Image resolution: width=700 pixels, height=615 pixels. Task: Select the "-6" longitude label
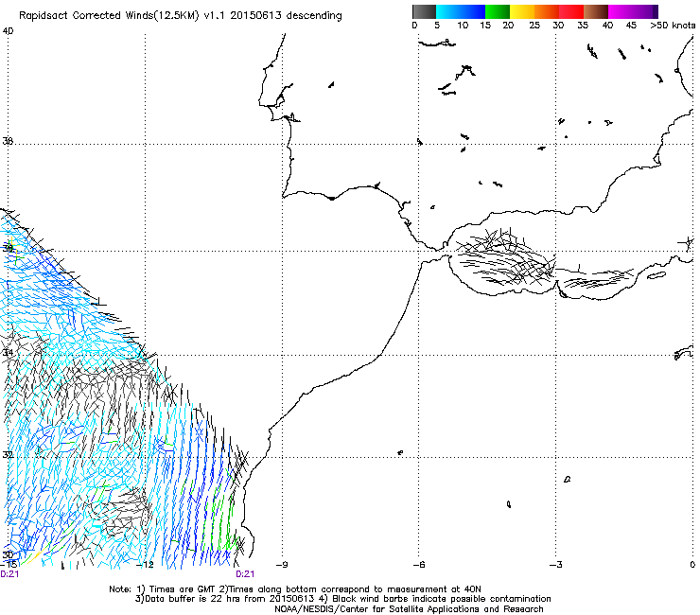418,565
